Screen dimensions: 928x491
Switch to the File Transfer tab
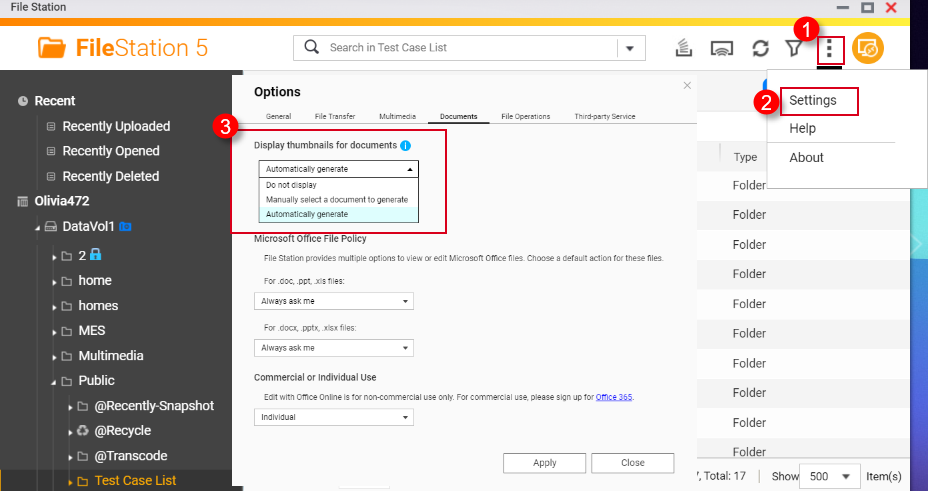click(334, 117)
